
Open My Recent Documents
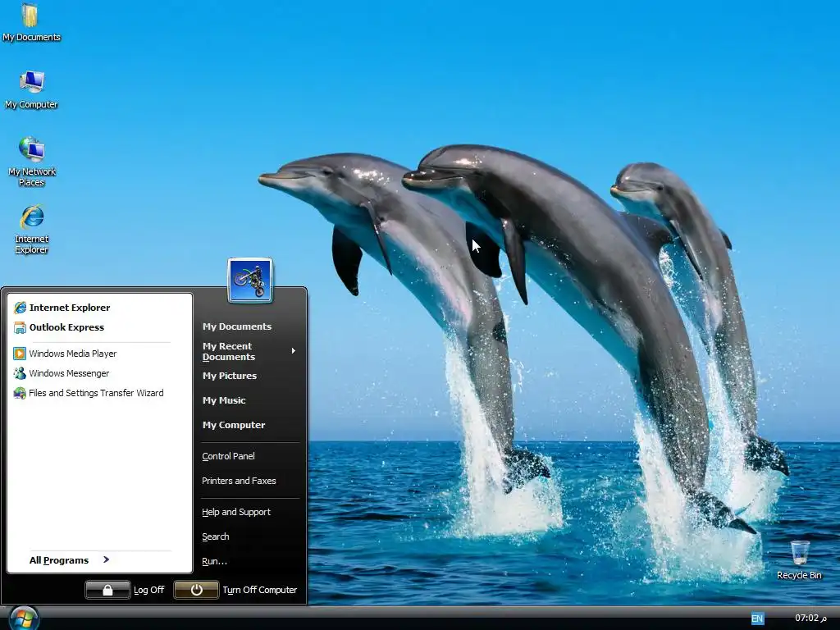pyautogui.click(x=229, y=351)
